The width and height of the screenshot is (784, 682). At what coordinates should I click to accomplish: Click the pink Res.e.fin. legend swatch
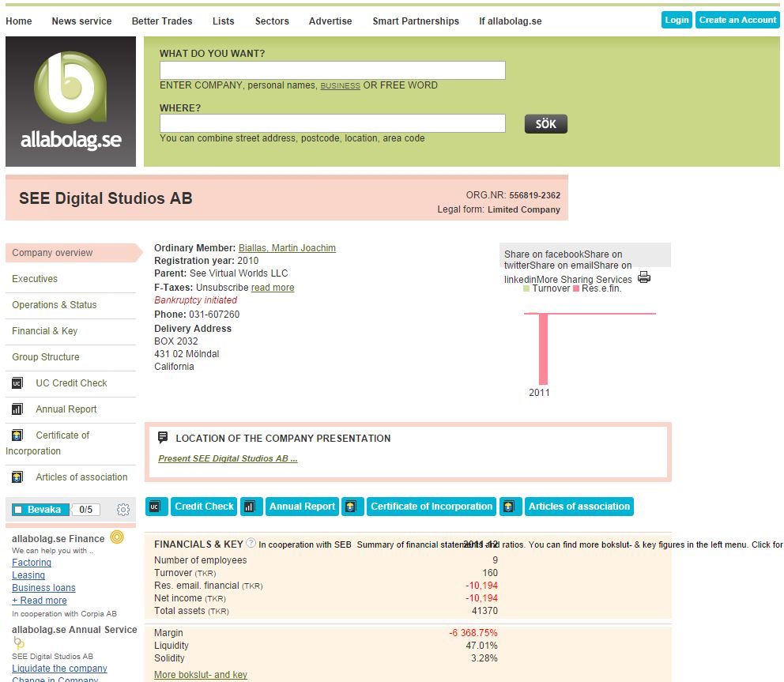click(576, 289)
